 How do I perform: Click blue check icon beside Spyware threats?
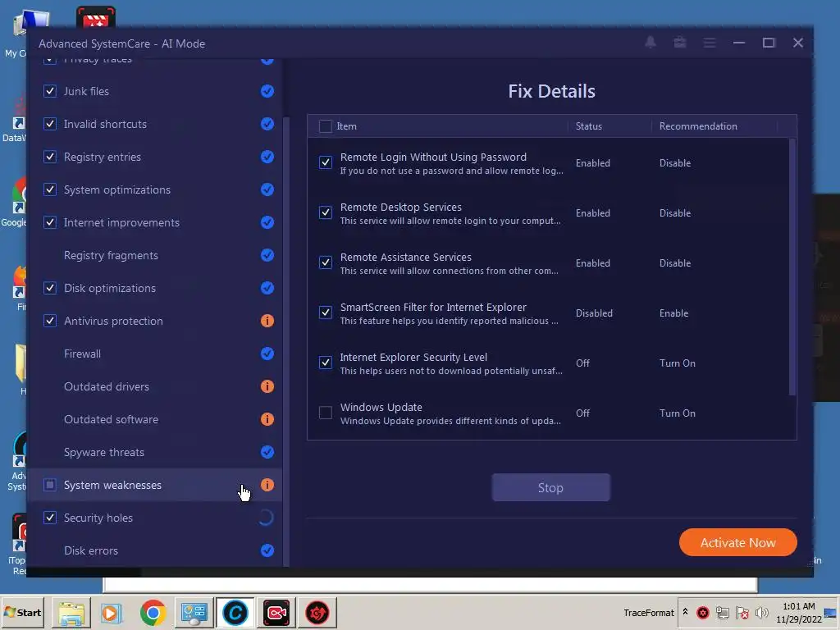click(x=267, y=452)
